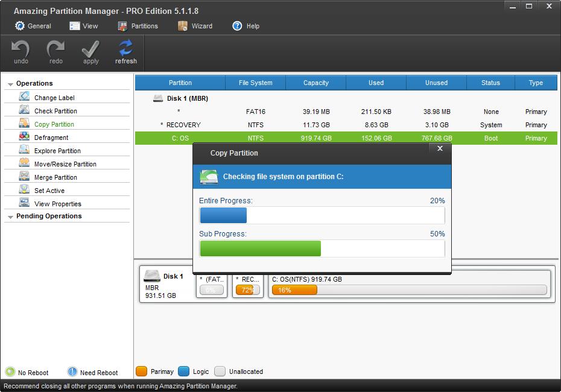Viewport: 561px width, 392px height.
Task: Collapse the Pending Operations section arrow
Action: [10, 217]
